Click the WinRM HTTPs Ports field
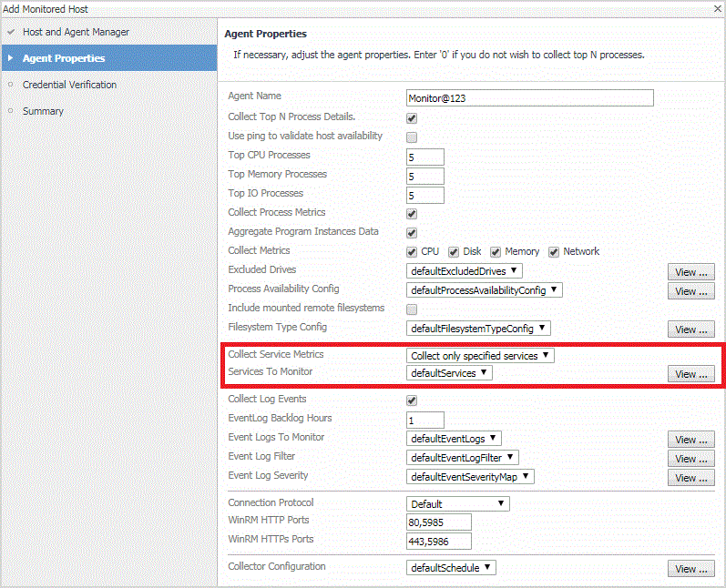726x588 pixels. tap(439, 541)
